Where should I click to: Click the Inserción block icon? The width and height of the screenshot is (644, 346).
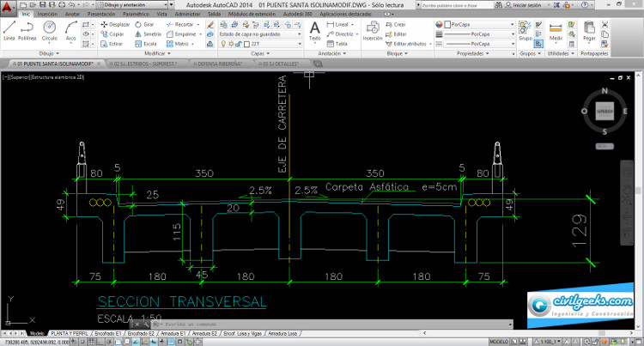[373, 31]
